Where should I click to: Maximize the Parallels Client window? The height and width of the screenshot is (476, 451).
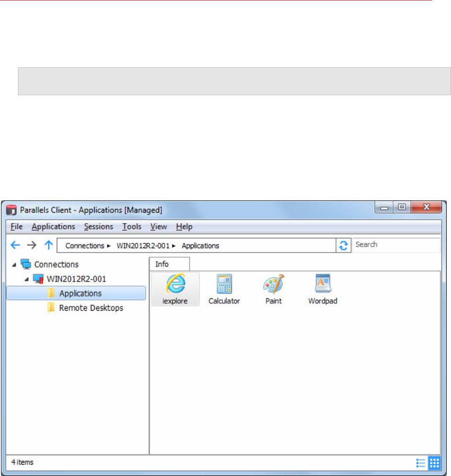coord(402,207)
